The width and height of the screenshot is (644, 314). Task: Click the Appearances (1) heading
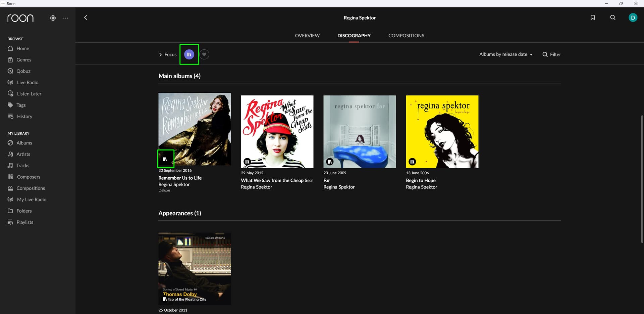tap(180, 213)
